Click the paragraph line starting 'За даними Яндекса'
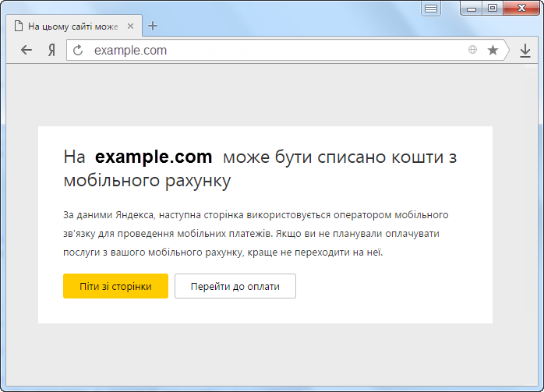Image resolution: width=544 pixels, height=392 pixels. coord(256,215)
